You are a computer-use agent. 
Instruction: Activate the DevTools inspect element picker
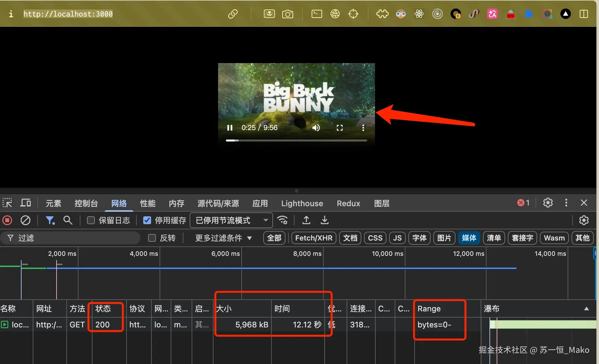point(7,203)
